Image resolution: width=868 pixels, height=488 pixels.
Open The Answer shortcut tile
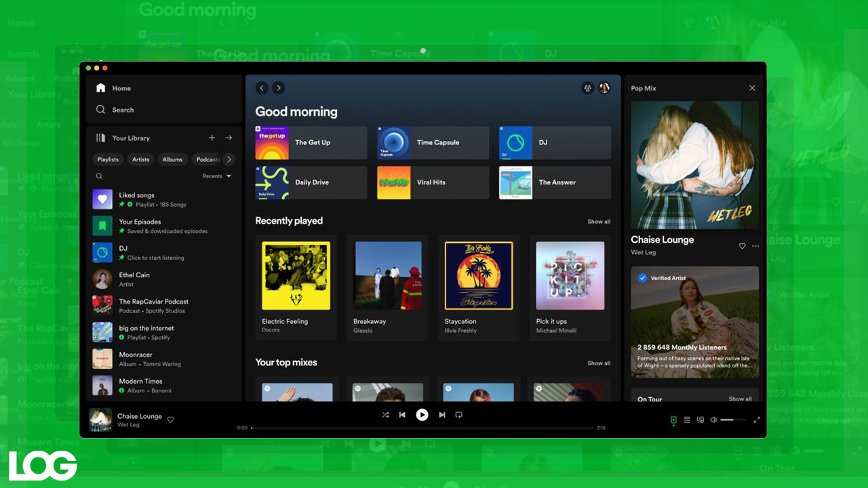coord(555,183)
